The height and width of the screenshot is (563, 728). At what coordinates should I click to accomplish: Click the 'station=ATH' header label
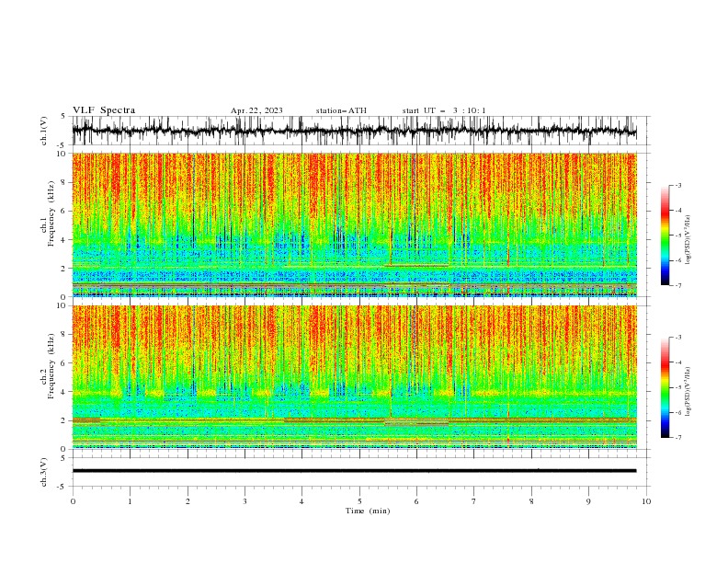pyautogui.click(x=341, y=110)
